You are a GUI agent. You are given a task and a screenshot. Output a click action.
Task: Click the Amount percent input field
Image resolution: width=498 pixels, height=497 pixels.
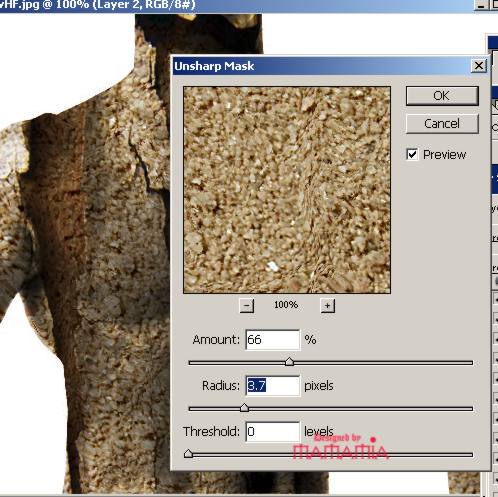point(273,340)
